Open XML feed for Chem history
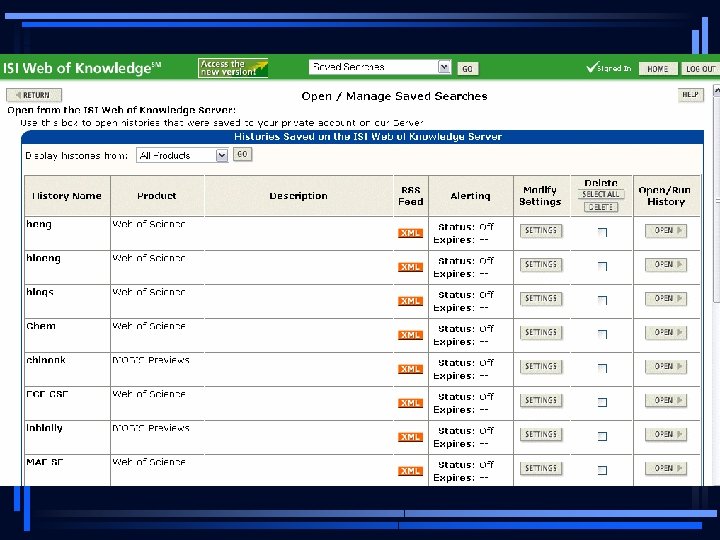The height and width of the screenshot is (540, 720). (x=410, y=335)
